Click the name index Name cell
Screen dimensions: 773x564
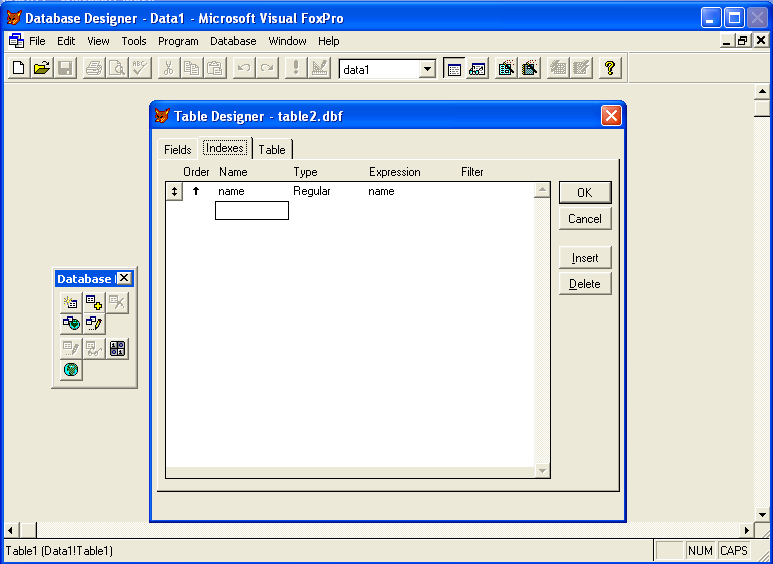coord(252,191)
